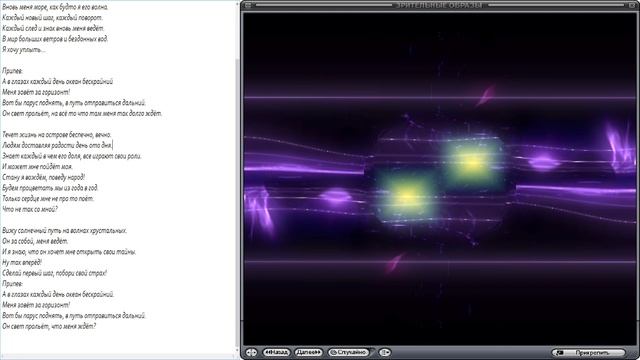Click the line «Каждый след и знак вновь меня ведёт.»
Image resolution: width=640 pixels, height=360 pixels.
pos(53,28)
